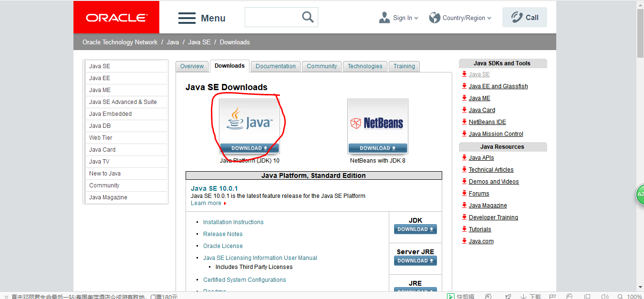Click the red arrow beside Java.com
Screen dimensions: 644x299
(464, 241)
